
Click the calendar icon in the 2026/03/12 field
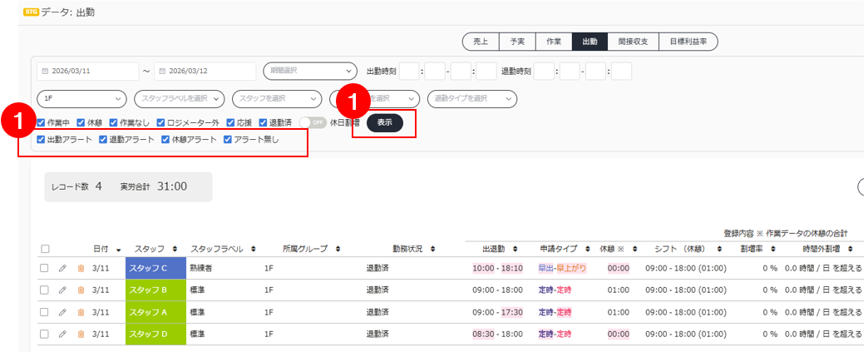tap(162, 72)
